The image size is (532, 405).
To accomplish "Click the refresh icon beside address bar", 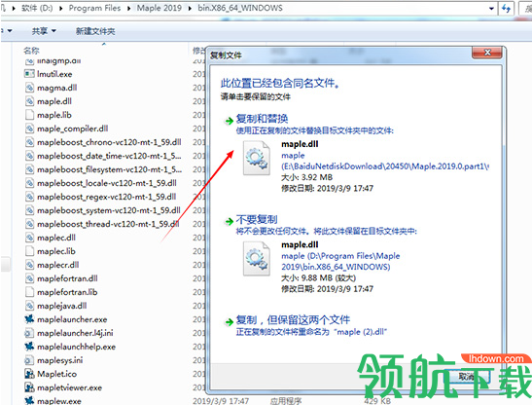I will pyautogui.click(x=506, y=8).
